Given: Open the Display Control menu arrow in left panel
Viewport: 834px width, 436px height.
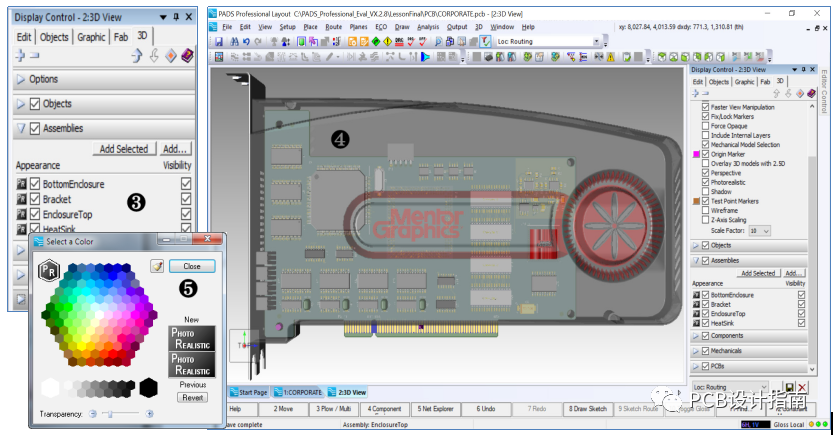Looking at the screenshot, I should [163, 18].
